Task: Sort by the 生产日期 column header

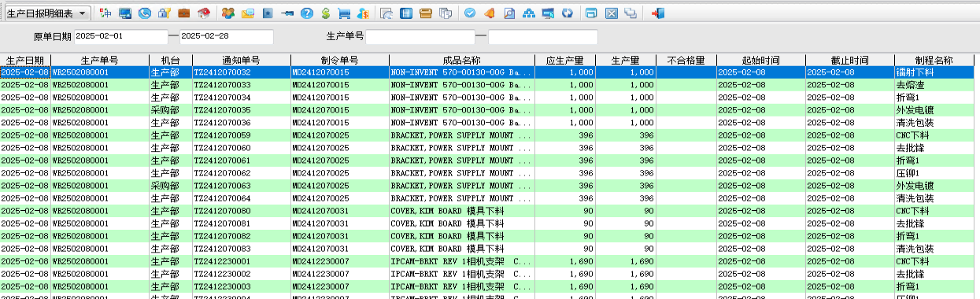Action: tap(25, 60)
